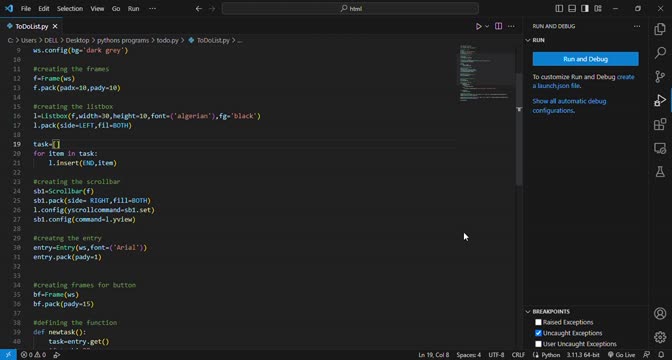
Task: Click the Show all automatic debug configurations link
Action: [569, 106]
